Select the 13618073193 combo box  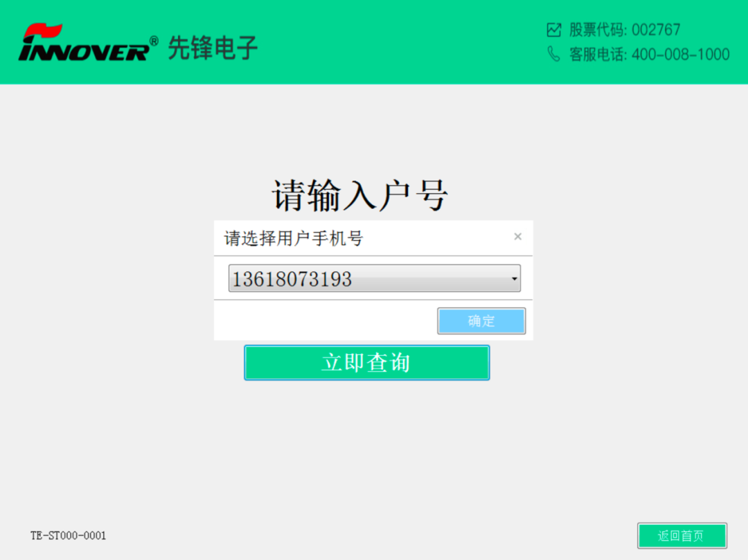(375, 278)
